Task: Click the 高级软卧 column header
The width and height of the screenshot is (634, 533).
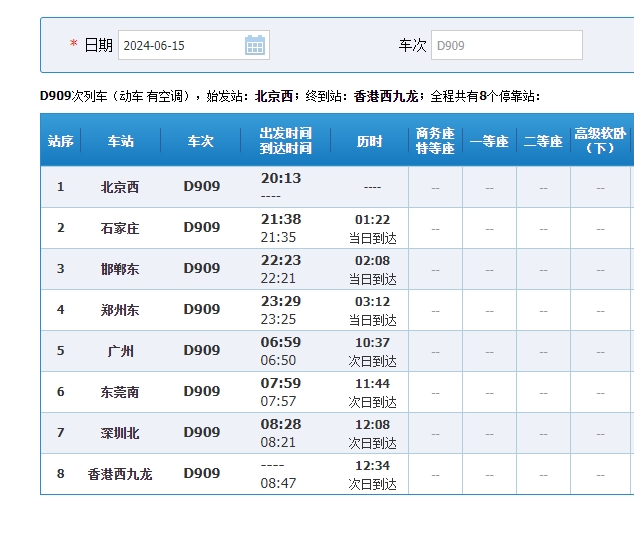Action: pyautogui.click(x=600, y=141)
